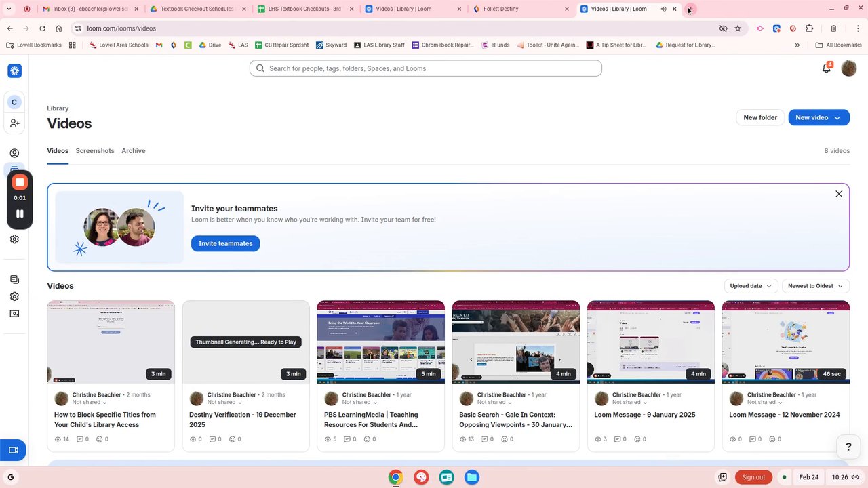Open the How to Block Specific Titles thumbnail
The image size is (868, 488).
pyautogui.click(x=111, y=342)
